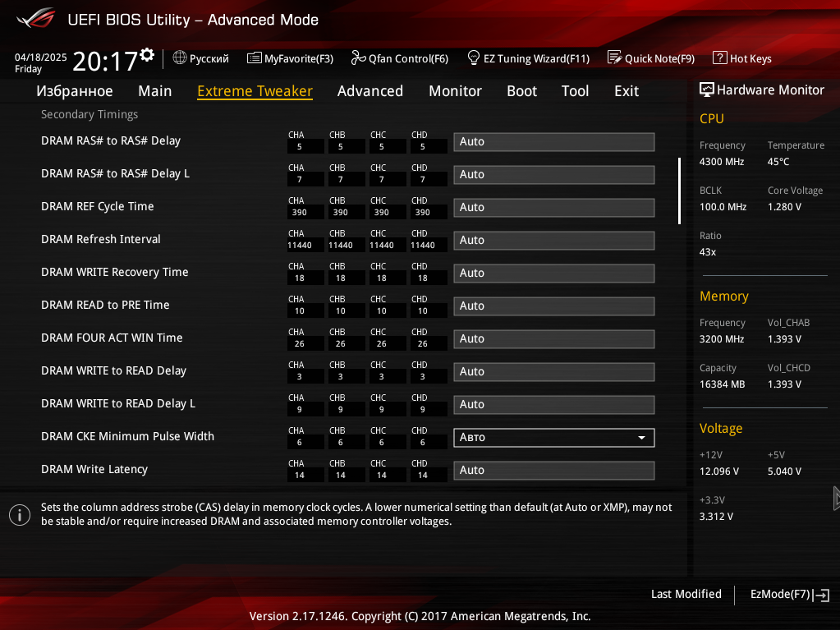Click DRAM WRITE to READ Delay L field
840x630 pixels.
click(x=554, y=404)
